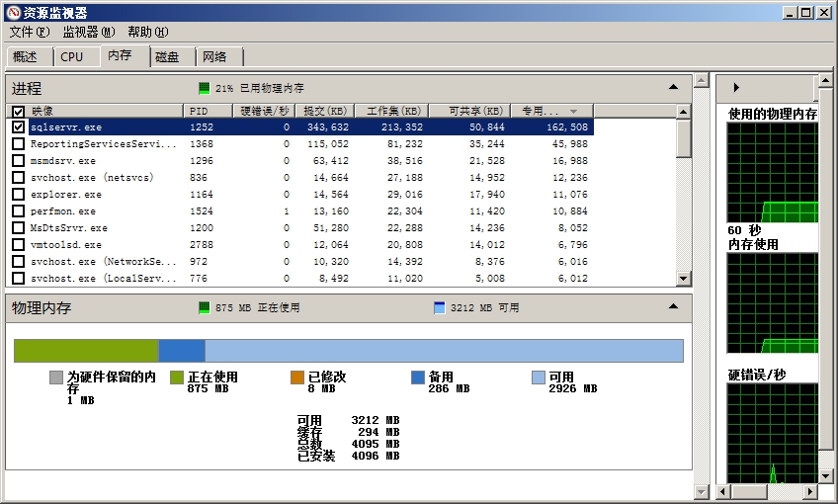Click the green 正在使用 legend swatch
This screenshot has height=504, width=838.
[x=177, y=378]
